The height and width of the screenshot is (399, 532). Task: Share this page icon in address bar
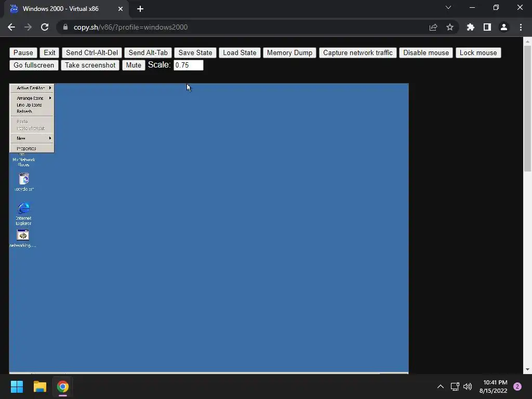tap(433, 27)
